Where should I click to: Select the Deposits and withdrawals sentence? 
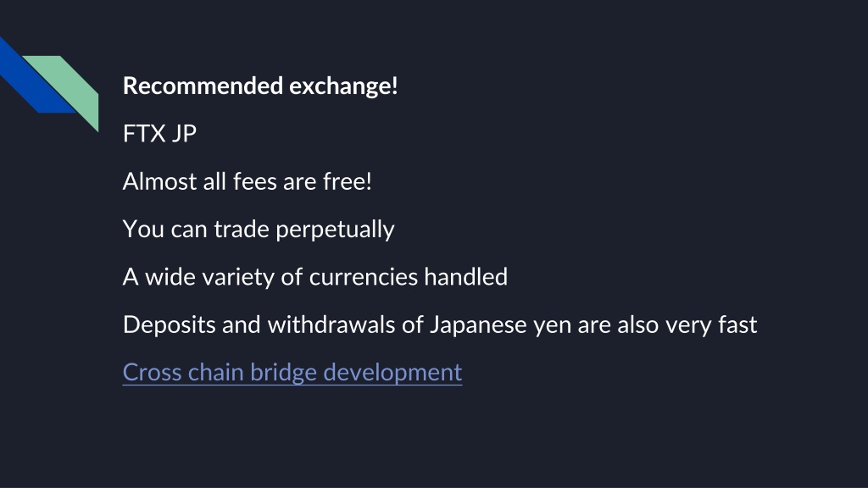tap(440, 324)
